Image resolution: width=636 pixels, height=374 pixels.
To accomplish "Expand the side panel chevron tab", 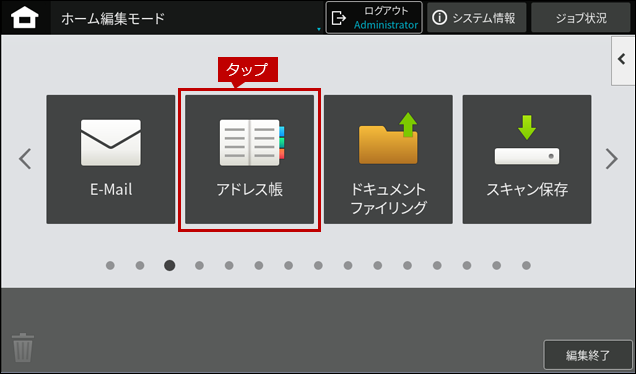I will (x=623, y=60).
